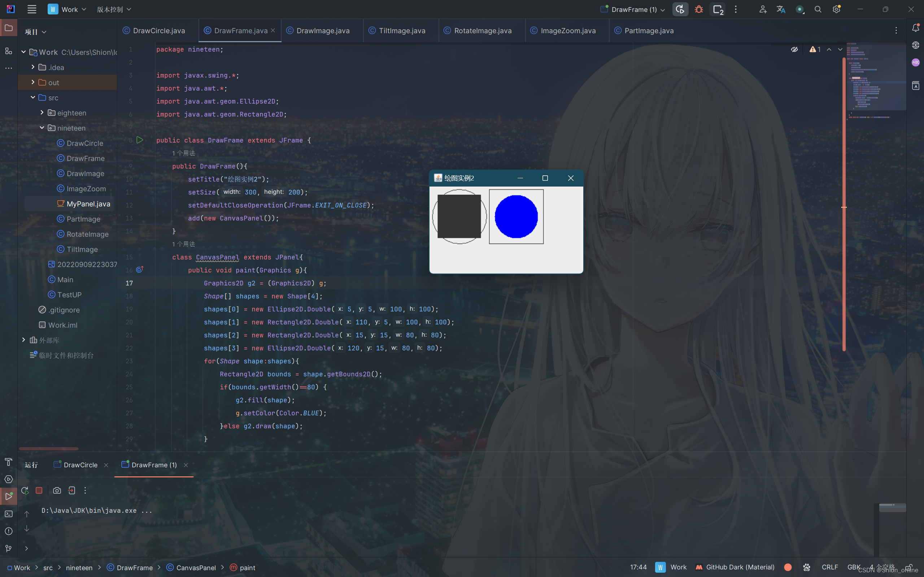Click dark square in drawing window
Image resolution: width=924 pixels, height=577 pixels.
459,217
